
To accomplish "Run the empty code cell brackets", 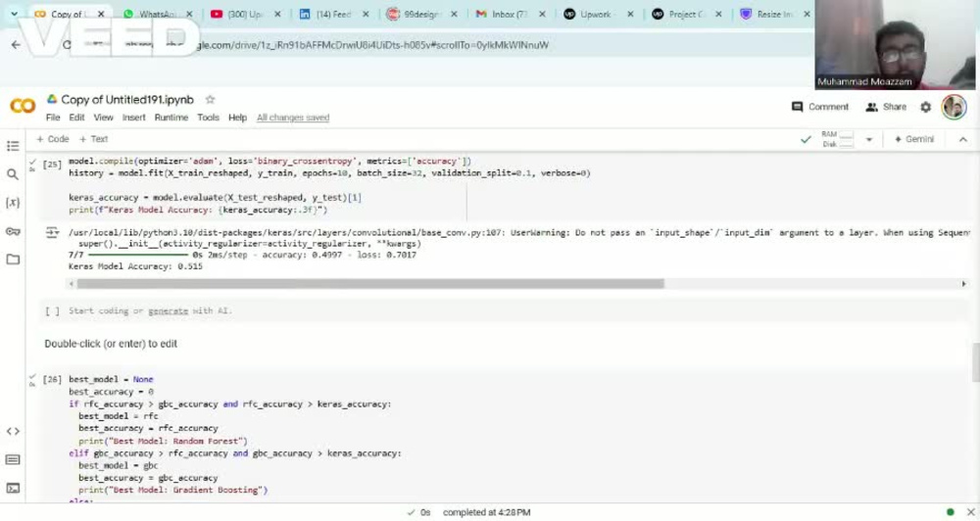I will 53,310.
